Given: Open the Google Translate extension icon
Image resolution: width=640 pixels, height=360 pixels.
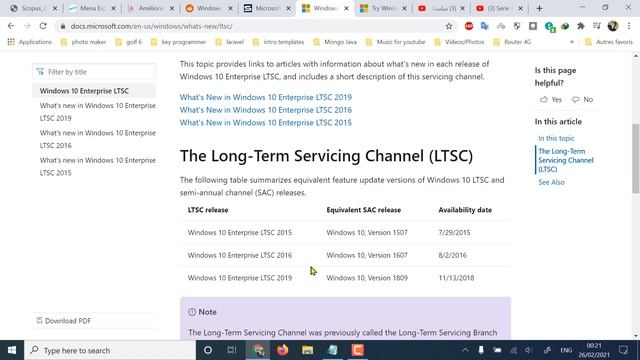Looking at the screenshot, I should pos(484,26).
